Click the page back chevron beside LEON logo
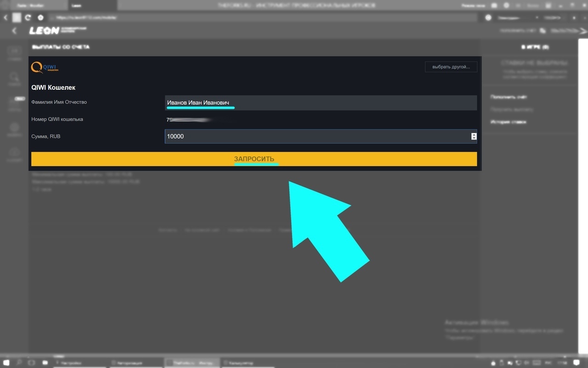 (x=14, y=30)
